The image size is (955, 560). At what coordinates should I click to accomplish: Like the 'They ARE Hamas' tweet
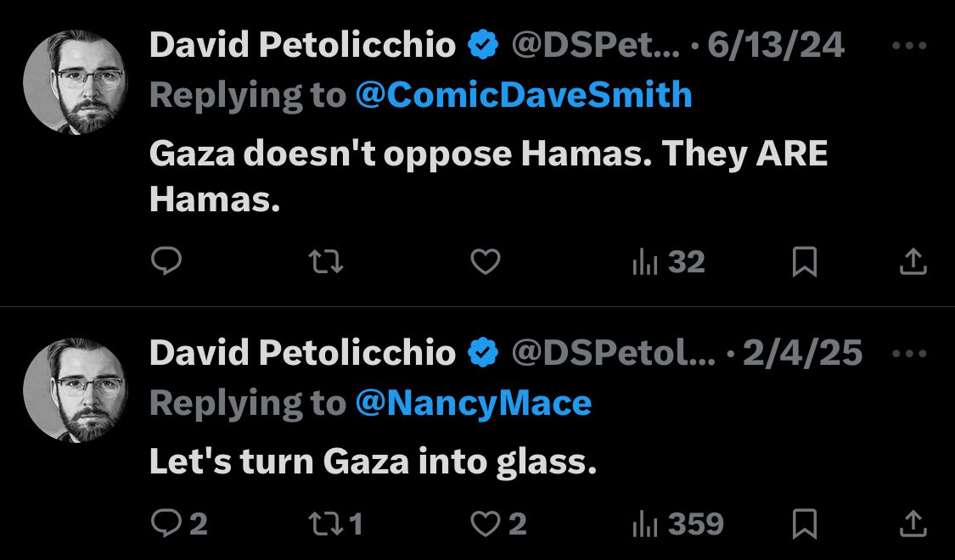(x=485, y=263)
